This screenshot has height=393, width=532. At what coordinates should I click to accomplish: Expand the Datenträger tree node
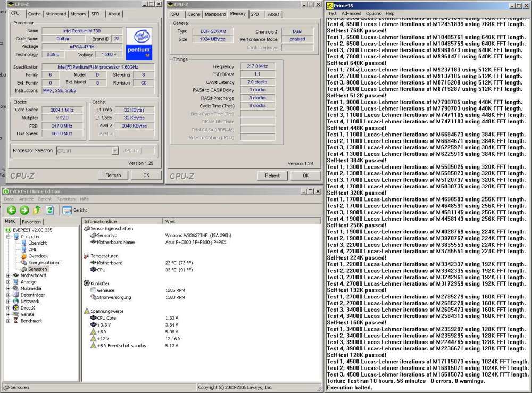tap(8, 295)
